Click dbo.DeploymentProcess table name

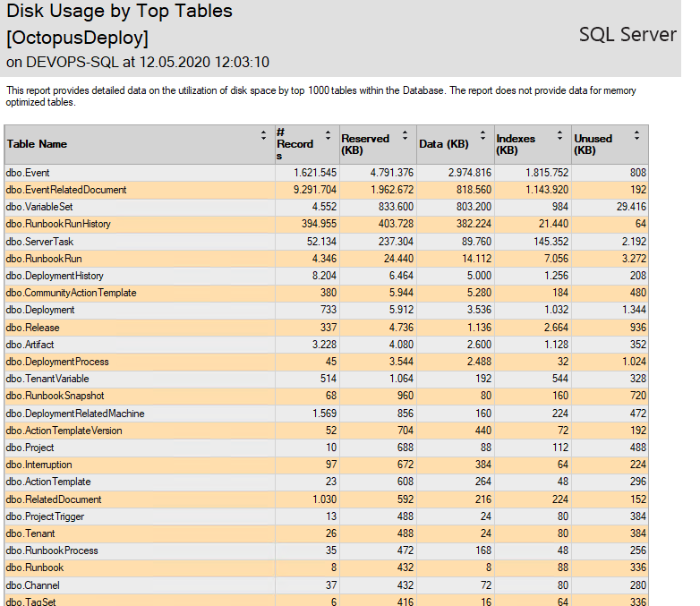click(57, 362)
